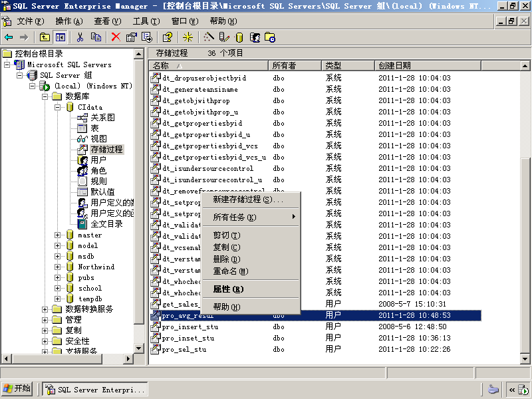
Task: Choose 重命名(M) in the context menu
Action: 251,271
